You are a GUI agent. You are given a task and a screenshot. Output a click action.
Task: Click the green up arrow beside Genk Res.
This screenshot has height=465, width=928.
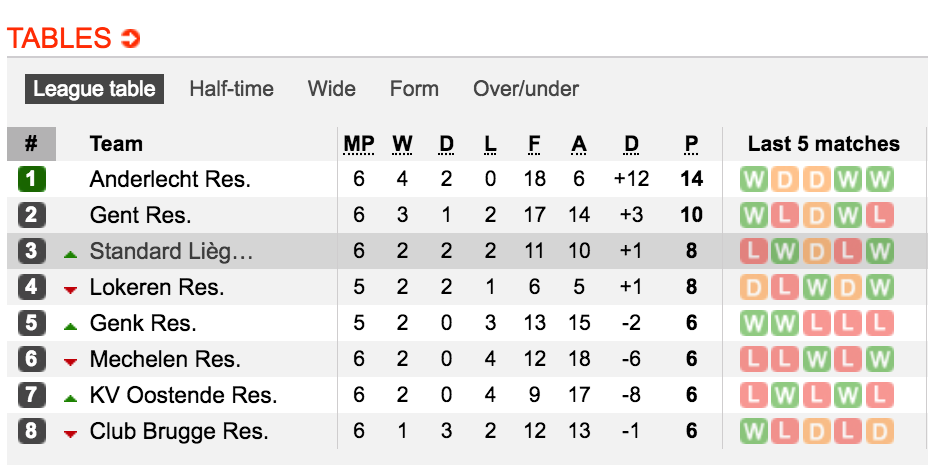70,326
